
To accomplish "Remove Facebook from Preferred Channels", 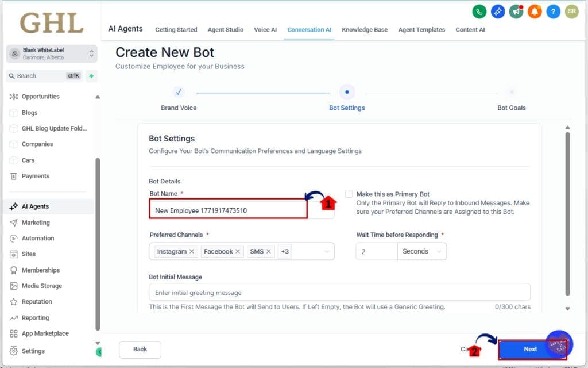I will [x=238, y=251].
